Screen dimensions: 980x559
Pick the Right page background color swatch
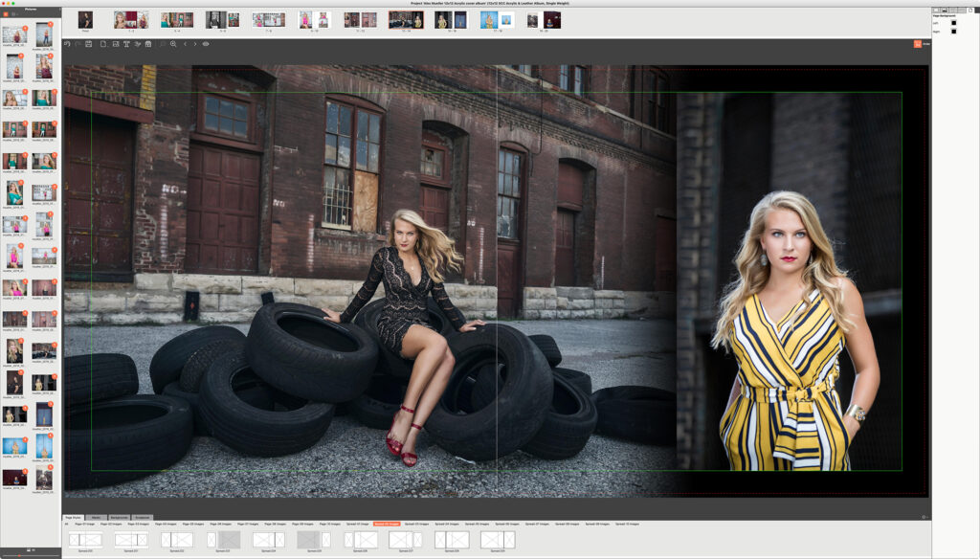tap(953, 31)
